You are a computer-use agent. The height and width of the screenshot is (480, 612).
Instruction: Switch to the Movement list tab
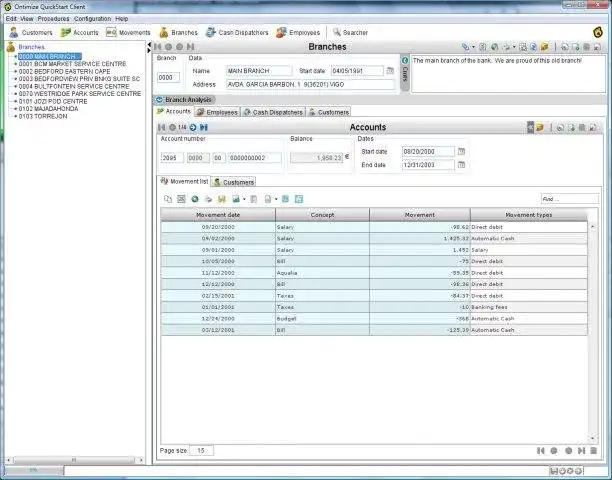[184, 181]
